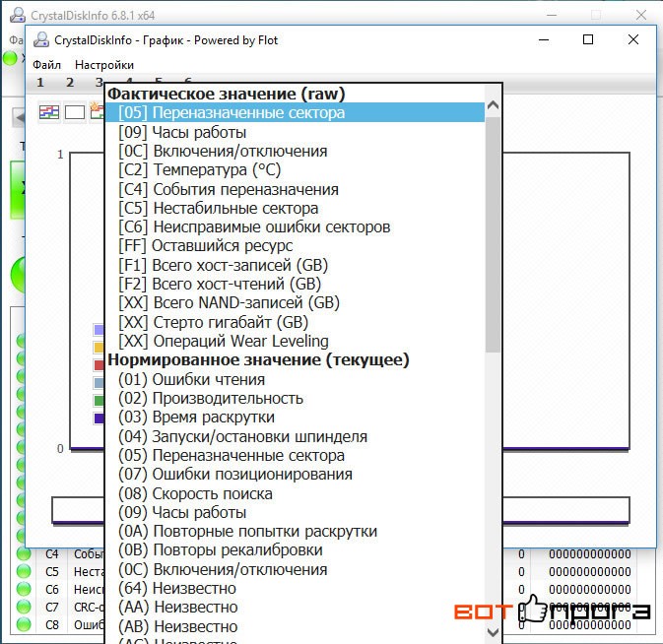
Task: Select (64) Неизвестно entry
Action: [x=295, y=588]
